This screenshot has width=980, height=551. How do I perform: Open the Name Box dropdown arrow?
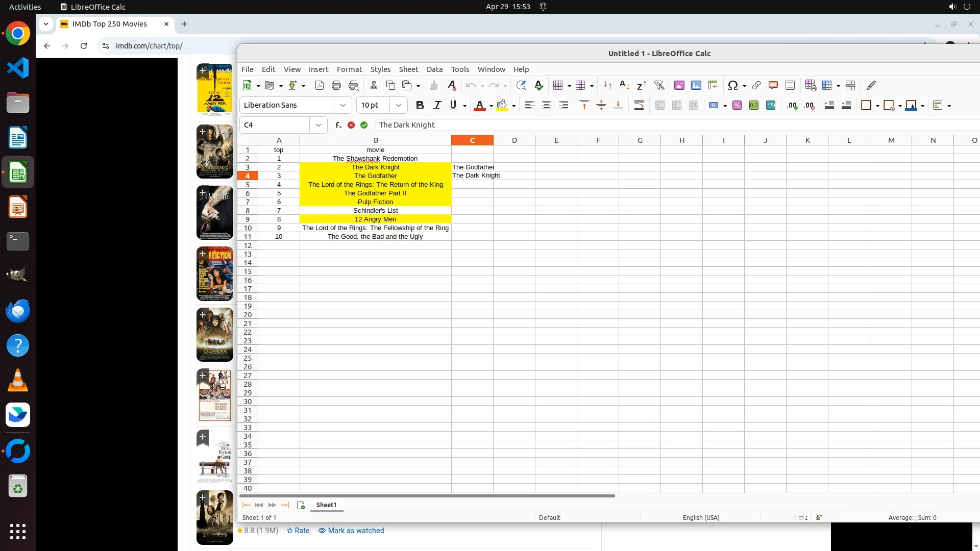pos(318,125)
